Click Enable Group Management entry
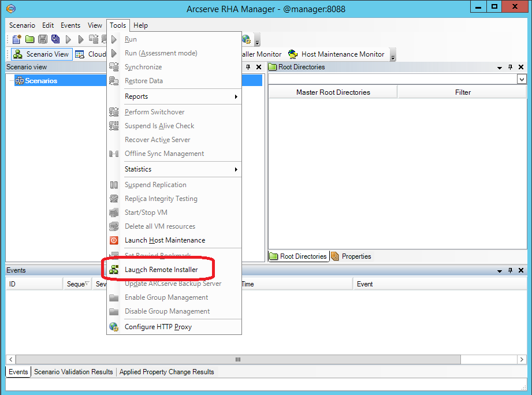Image resolution: width=532 pixels, height=395 pixels. tap(174, 297)
